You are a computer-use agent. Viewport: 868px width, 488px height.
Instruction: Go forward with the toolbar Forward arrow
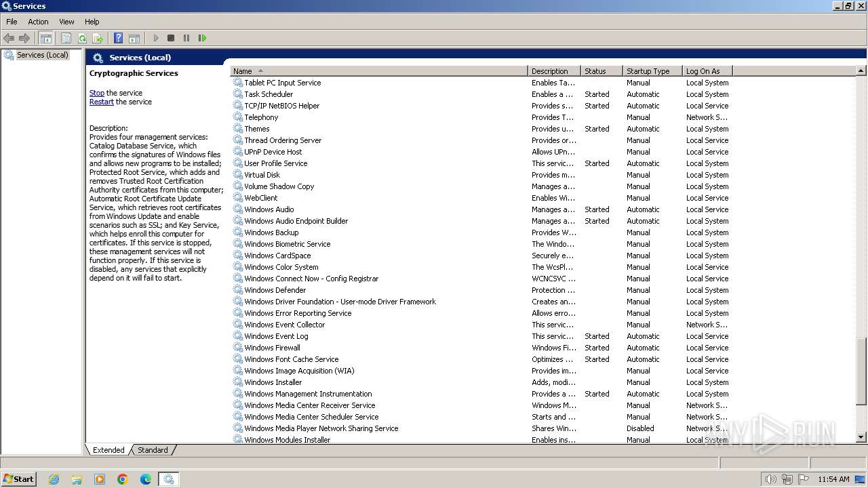click(x=24, y=38)
